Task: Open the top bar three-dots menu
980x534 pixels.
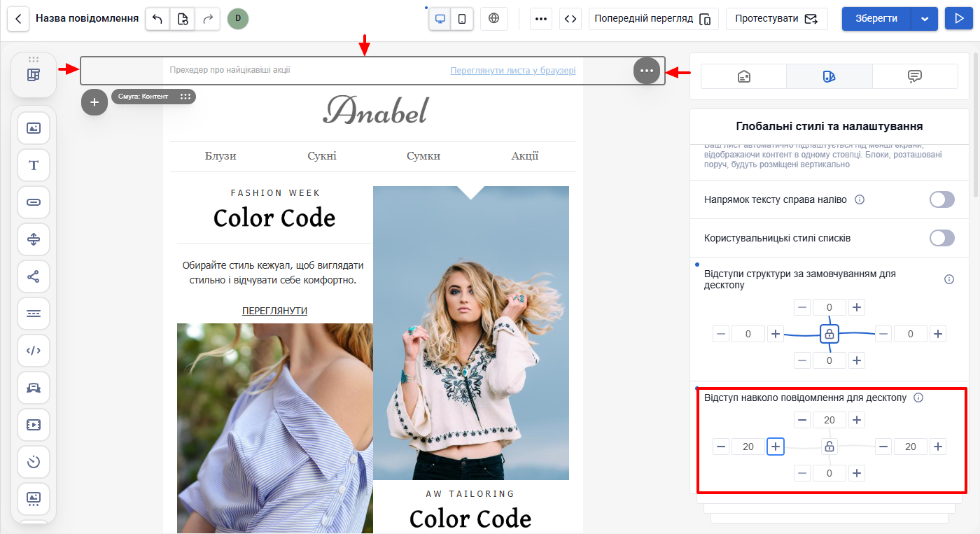Action: click(541, 19)
